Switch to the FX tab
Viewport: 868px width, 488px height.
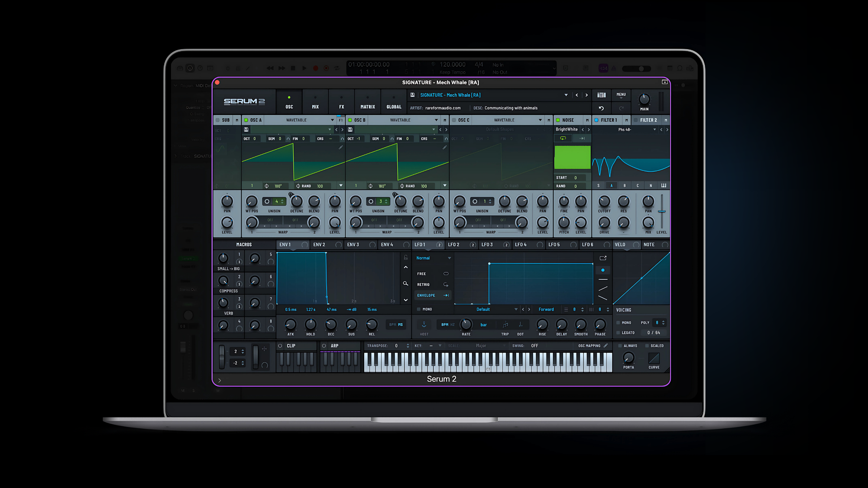point(341,102)
